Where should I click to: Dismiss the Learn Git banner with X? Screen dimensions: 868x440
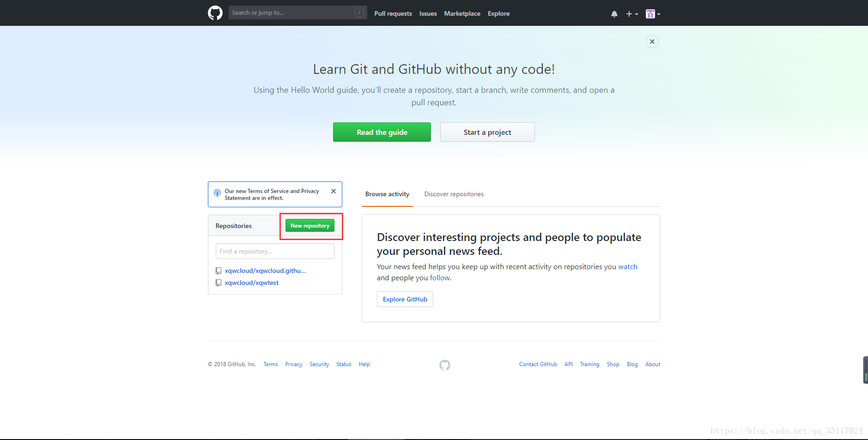[652, 42]
